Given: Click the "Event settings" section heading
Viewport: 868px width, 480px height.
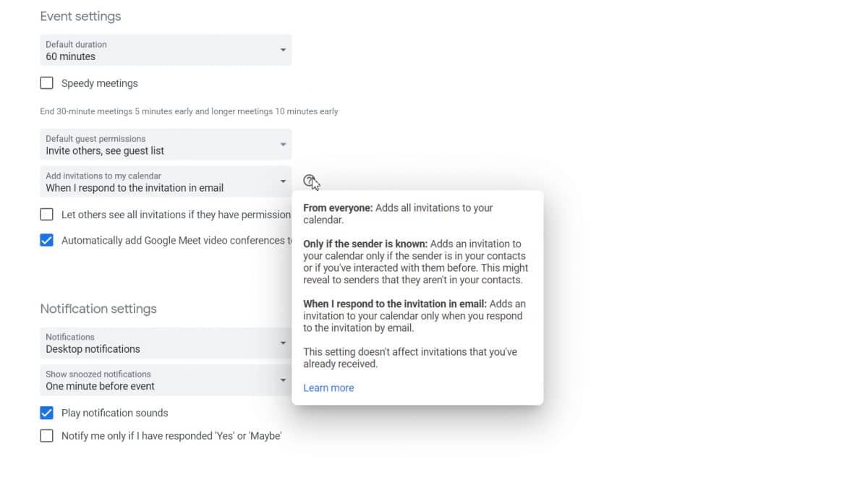Looking at the screenshot, I should (x=80, y=15).
